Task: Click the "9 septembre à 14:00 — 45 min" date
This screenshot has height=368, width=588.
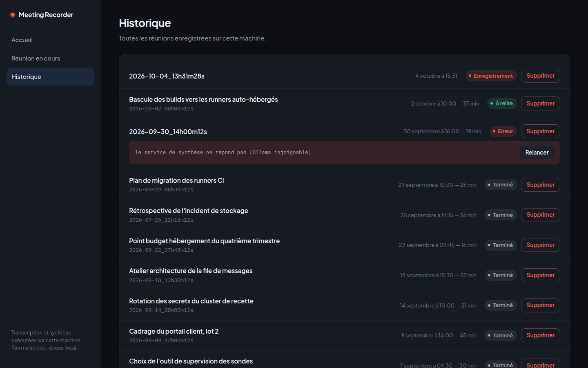Action: click(x=439, y=335)
